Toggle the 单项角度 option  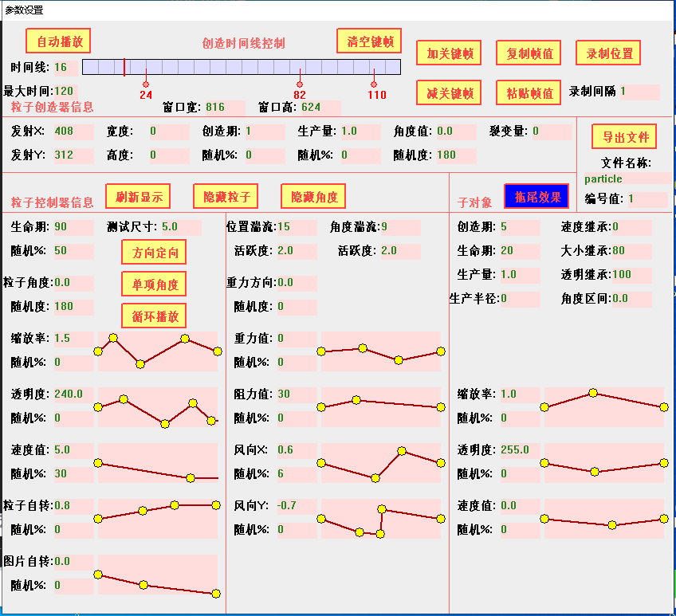click(154, 284)
